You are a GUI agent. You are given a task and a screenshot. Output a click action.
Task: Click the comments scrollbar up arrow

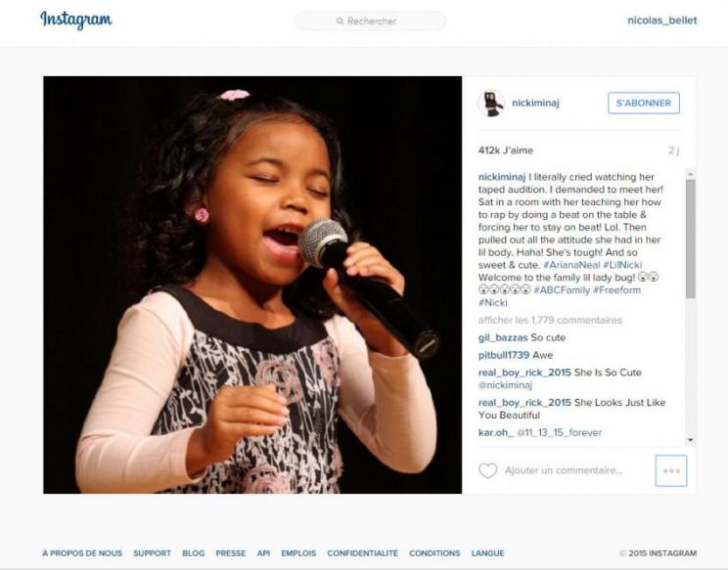coord(691,174)
